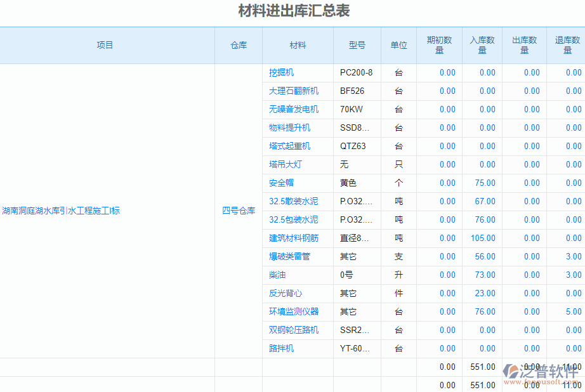The height and width of the screenshot is (392, 585).
Task: Click the 入库数量 column header
Action: [x=482, y=44]
